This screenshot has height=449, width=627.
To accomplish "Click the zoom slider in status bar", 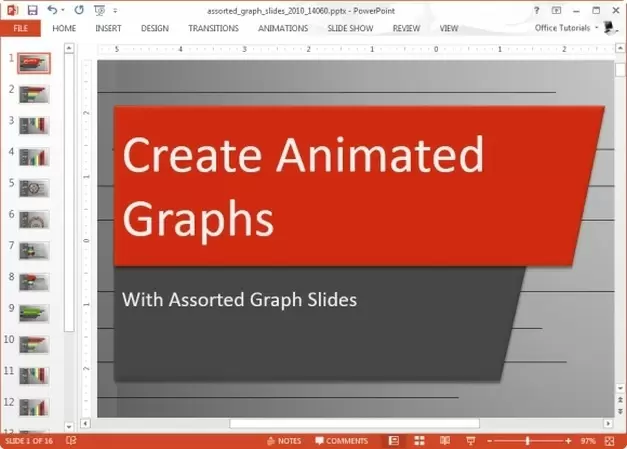I will click(x=528, y=441).
